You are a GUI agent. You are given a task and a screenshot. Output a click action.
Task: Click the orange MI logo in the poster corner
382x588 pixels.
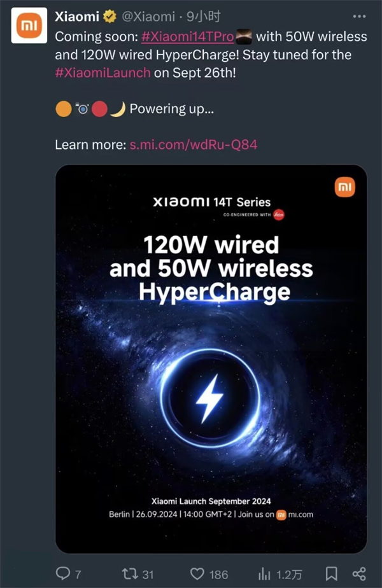(x=344, y=186)
